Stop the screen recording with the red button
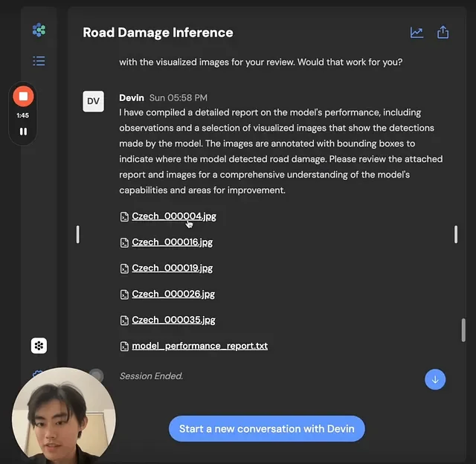The image size is (476, 464). (23, 97)
